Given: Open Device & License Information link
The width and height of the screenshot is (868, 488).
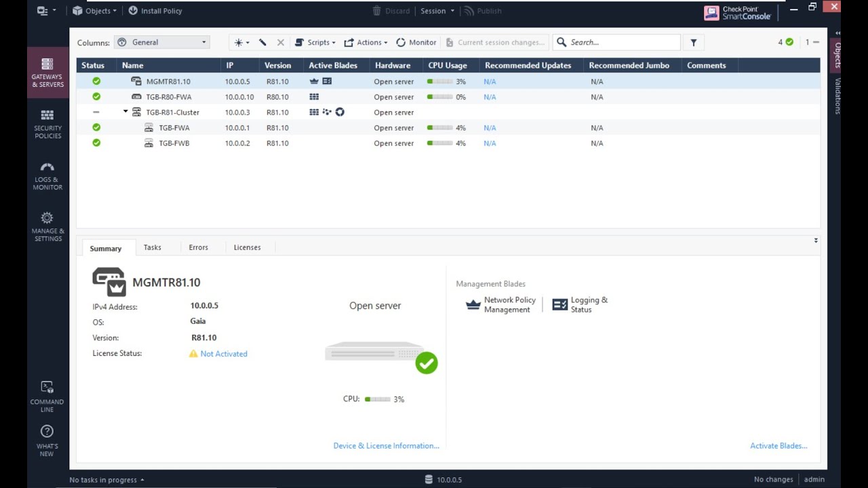Looking at the screenshot, I should pyautogui.click(x=387, y=446).
